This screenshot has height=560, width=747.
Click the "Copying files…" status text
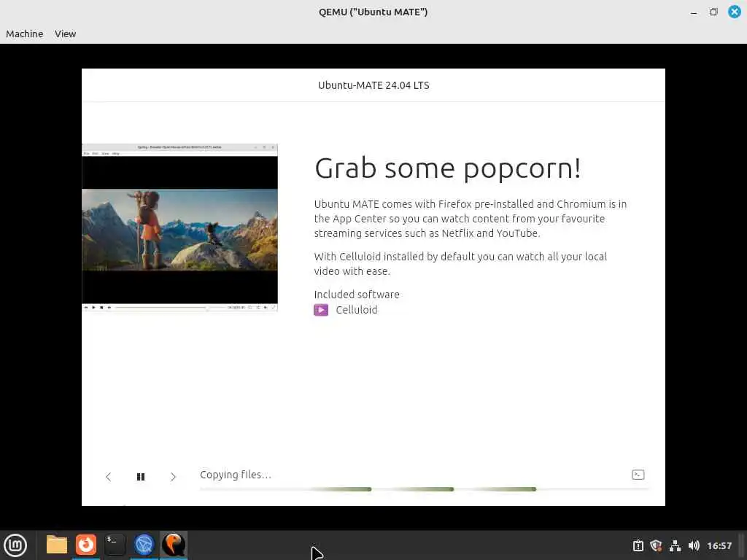(x=236, y=475)
